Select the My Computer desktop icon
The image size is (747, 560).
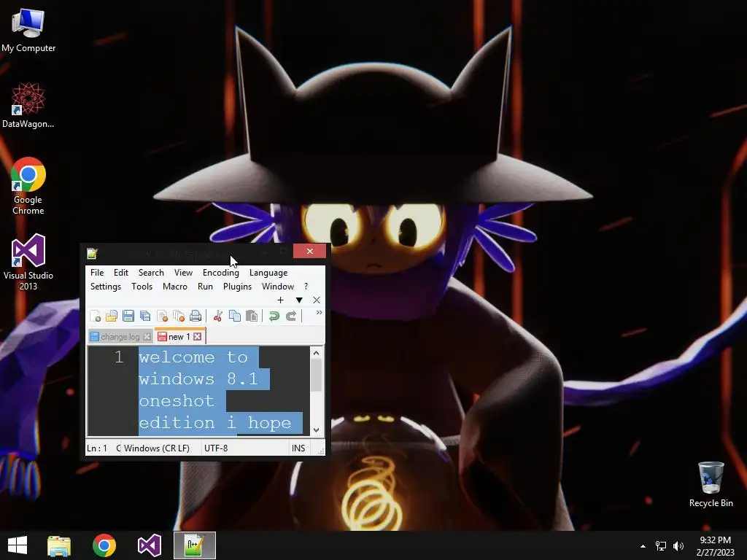pos(28,29)
